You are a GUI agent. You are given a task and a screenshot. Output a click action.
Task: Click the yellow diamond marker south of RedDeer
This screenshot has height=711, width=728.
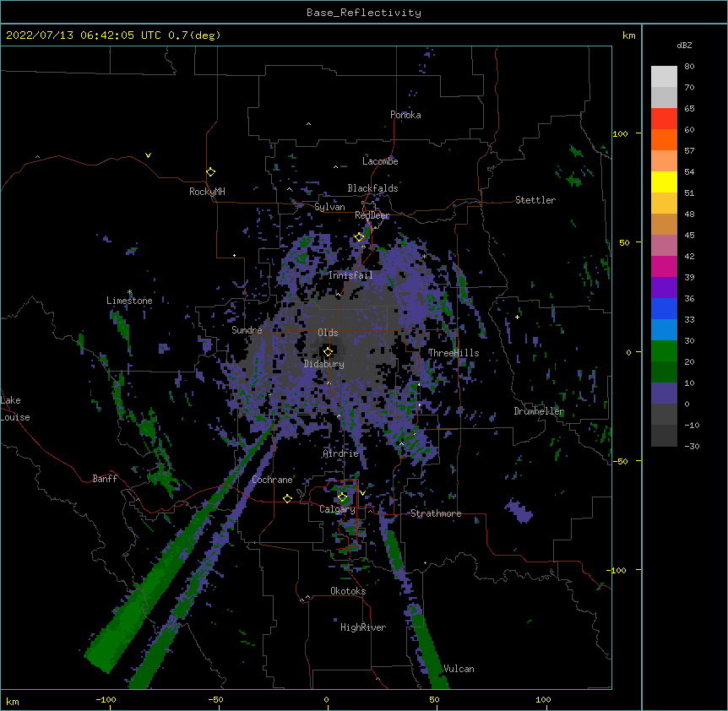coord(359,237)
